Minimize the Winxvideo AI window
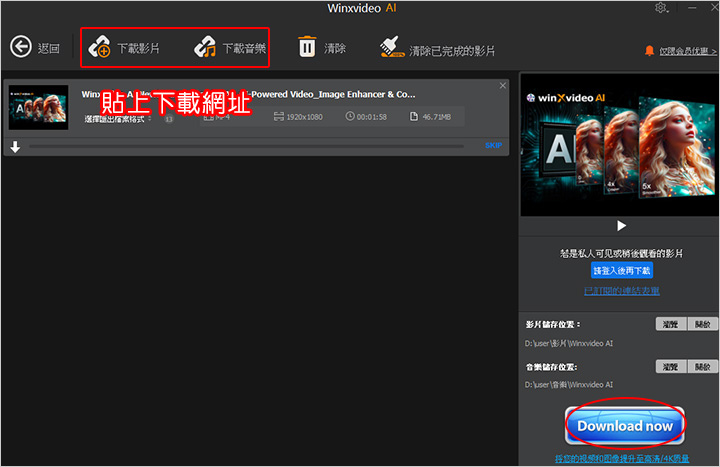The image size is (720, 467). point(692,8)
